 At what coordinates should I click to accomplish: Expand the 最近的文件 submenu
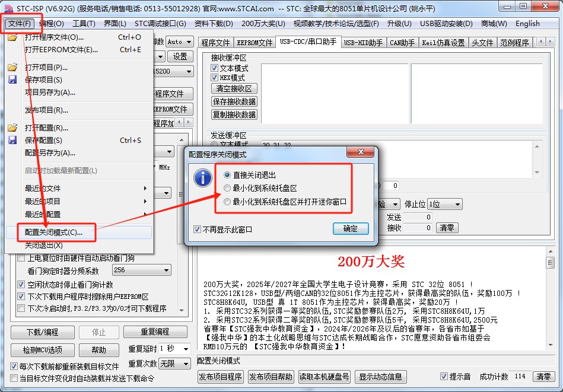85,188
